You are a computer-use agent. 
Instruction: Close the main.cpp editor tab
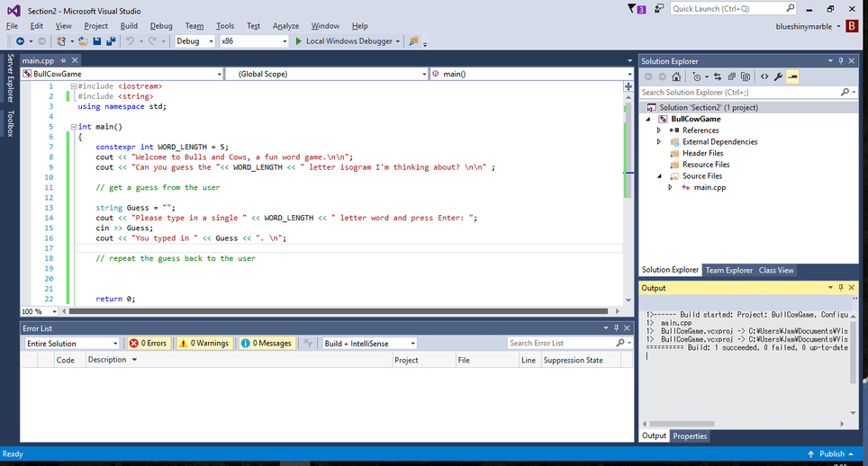75,60
